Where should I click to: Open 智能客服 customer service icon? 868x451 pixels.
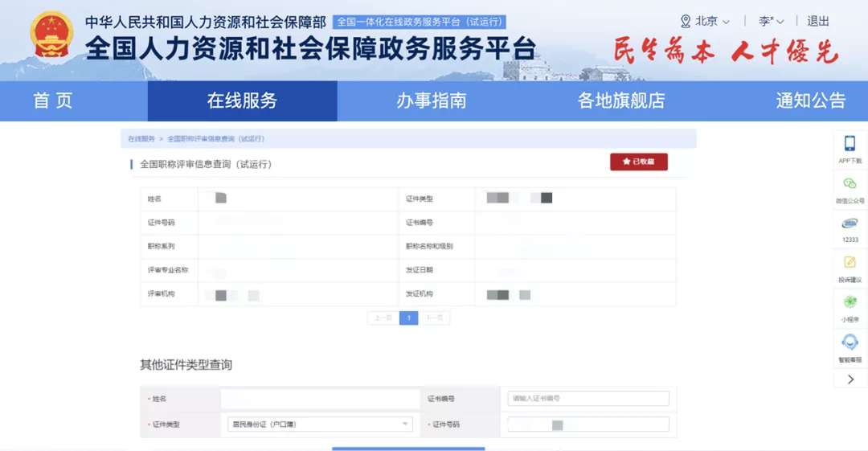pos(850,342)
